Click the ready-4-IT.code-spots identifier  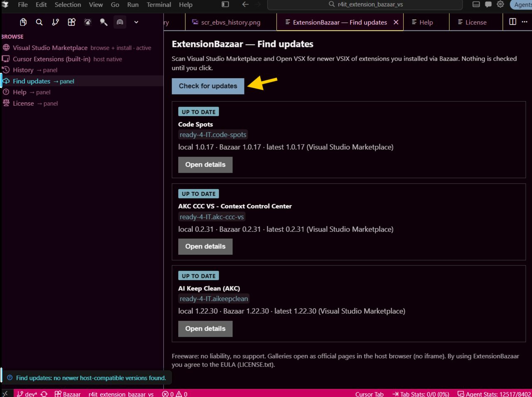(213, 135)
